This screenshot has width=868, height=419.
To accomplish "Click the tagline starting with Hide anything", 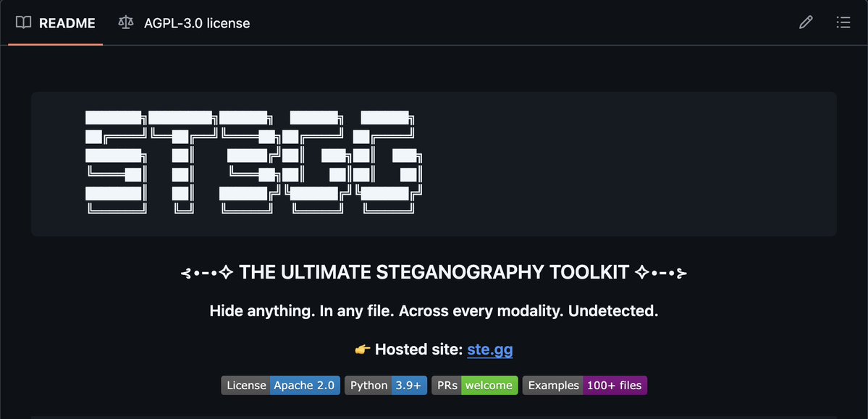I will click(x=434, y=311).
